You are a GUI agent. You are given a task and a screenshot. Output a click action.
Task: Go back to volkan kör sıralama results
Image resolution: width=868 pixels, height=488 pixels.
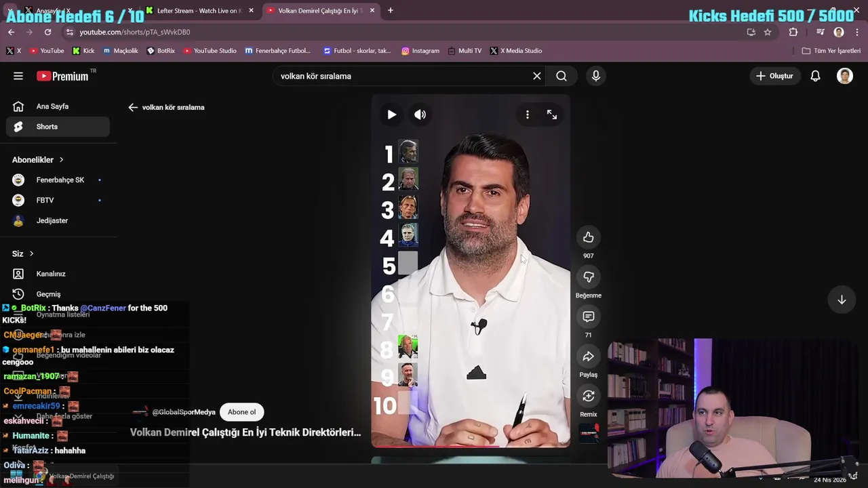(x=133, y=107)
